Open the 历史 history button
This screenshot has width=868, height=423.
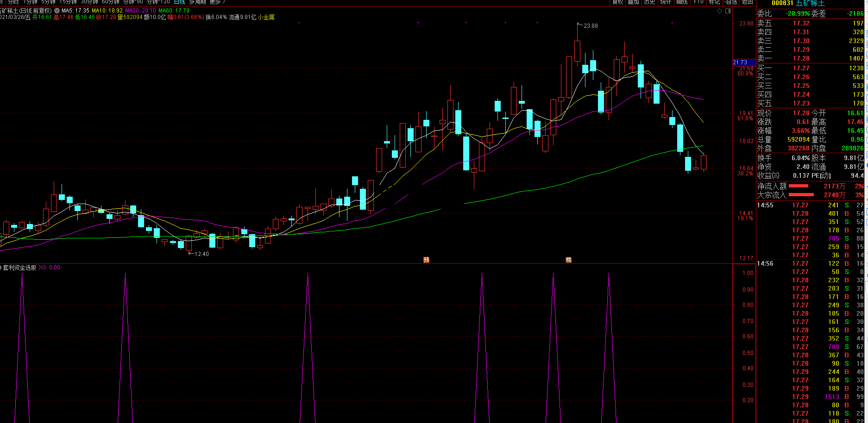650,2
